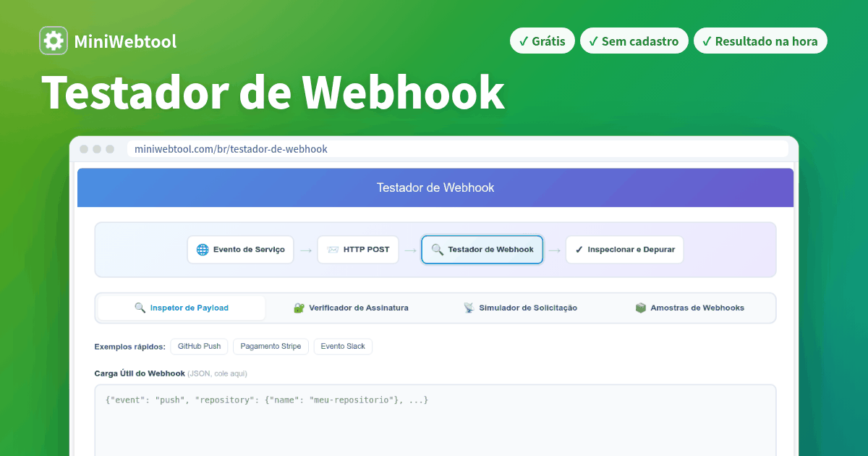Focus the webhook payload JSON textarea
This screenshot has height=456, width=868.
pos(435,420)
